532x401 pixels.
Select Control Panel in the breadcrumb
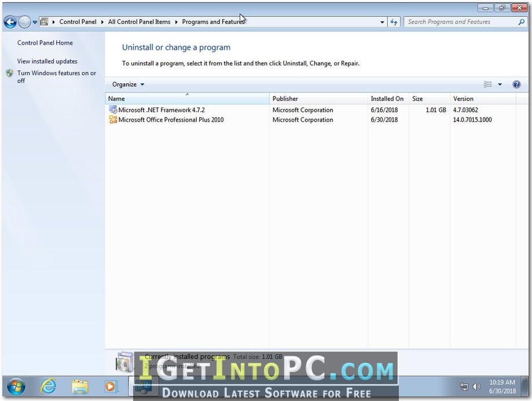[78, 22]
